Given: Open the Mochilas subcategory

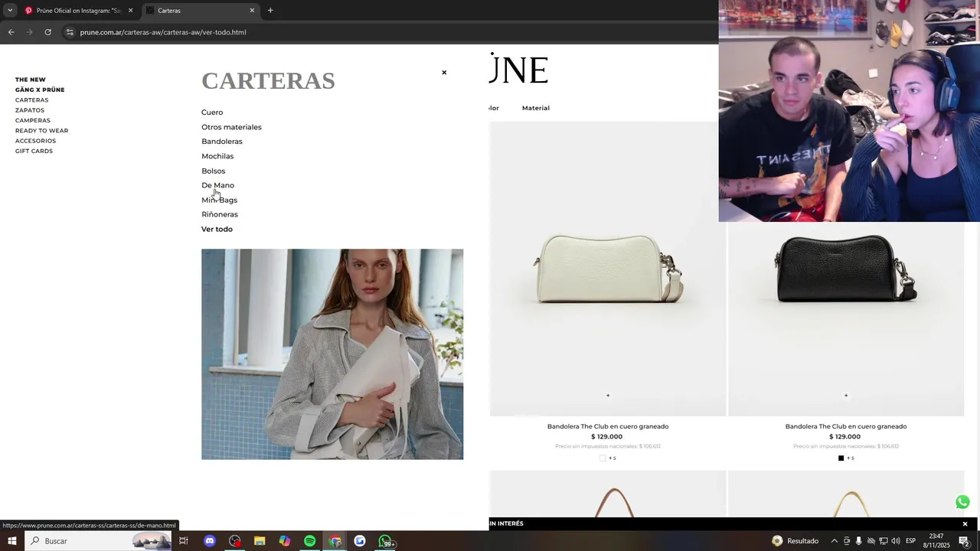Looking at the screenshot, I should (x=217, y=156).
